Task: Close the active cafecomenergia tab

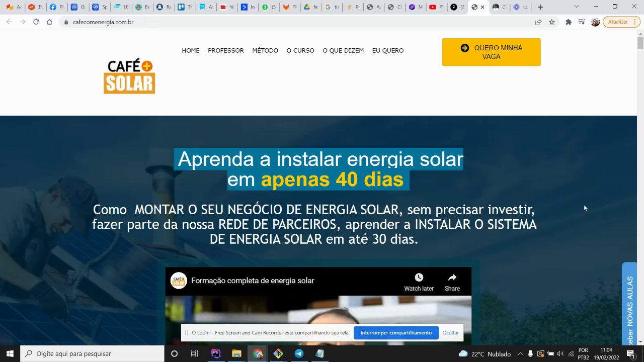Action: [482, 7]
